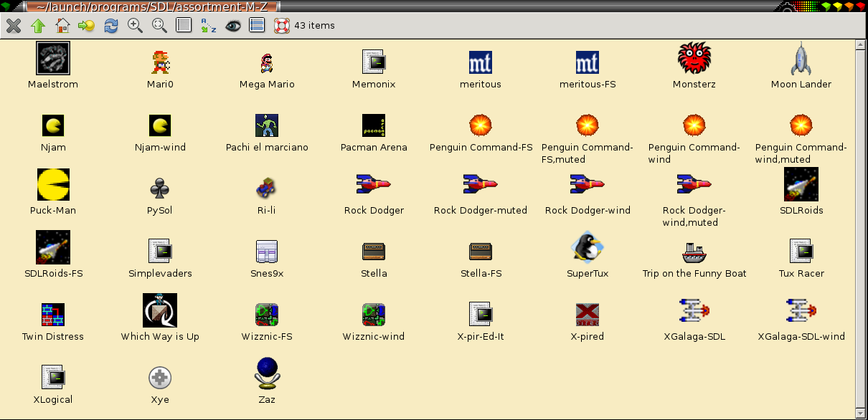This screenshot has width=868, height=420.
Task: Open the bookmarks menu icon
Action: 87,26
